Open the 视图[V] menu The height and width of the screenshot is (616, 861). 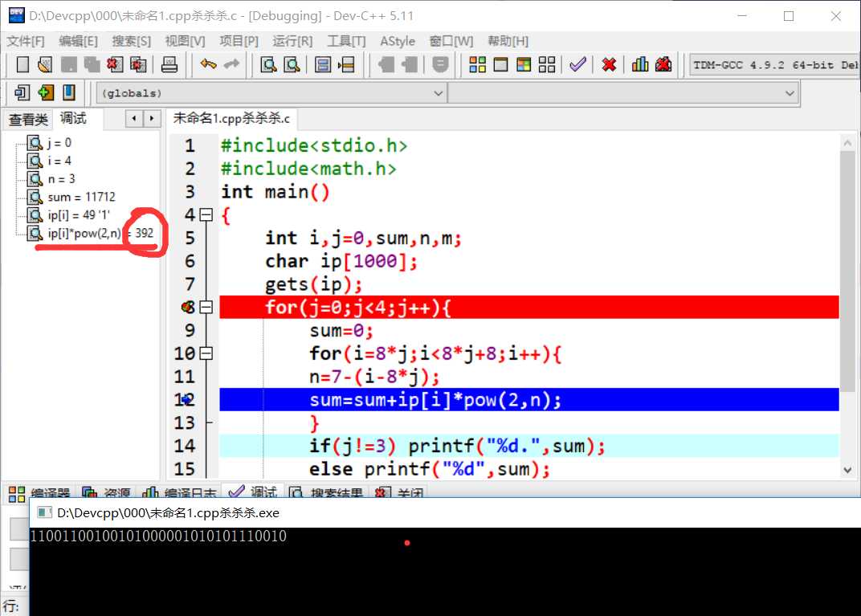point(185,41)
